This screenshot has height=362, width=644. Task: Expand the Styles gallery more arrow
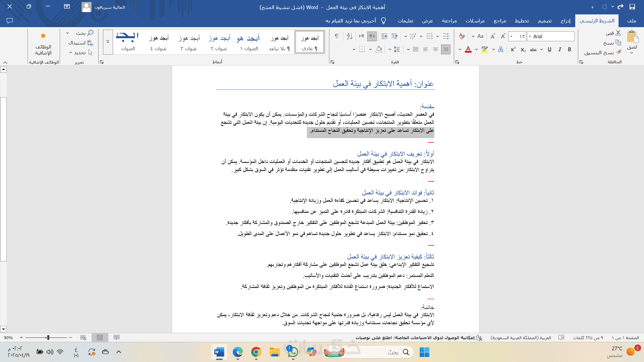tap(108, 42)
